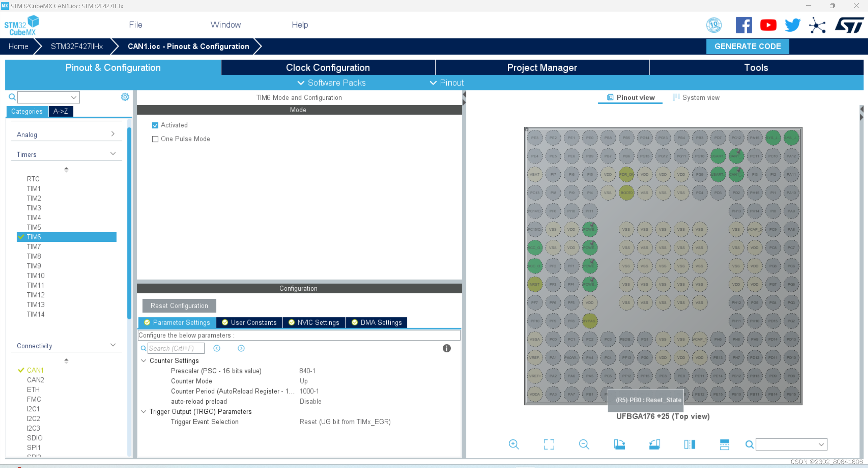
Task: Enable One Pulse Mode checkbox
Action: (x=155, y=139)
